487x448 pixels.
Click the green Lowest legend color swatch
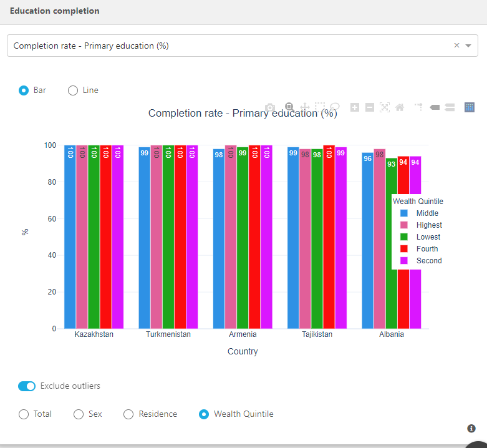404,236
